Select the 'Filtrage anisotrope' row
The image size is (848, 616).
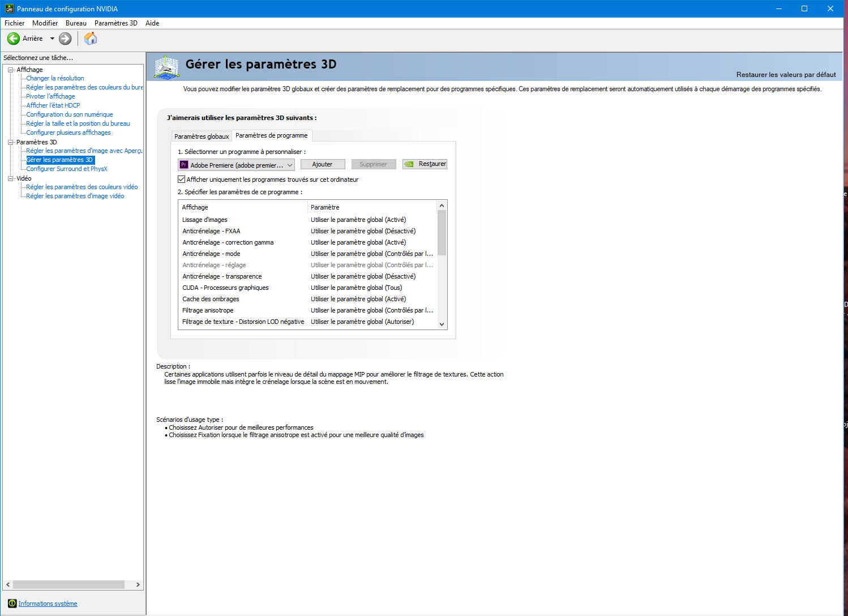coord(308,310)
